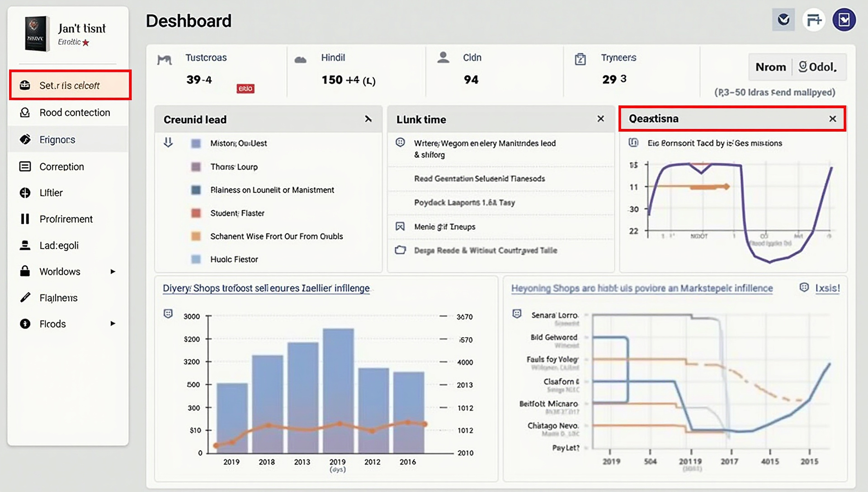Click the Nrom button
Viewport: 868px width, 492px height.
coord(770,67)
